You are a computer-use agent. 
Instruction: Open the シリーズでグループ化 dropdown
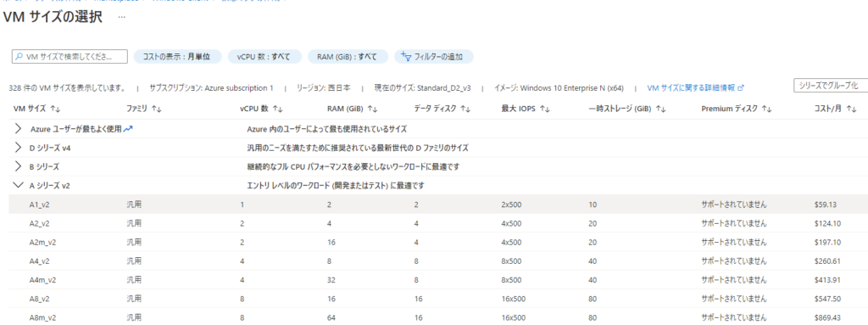tap(831, 86)
